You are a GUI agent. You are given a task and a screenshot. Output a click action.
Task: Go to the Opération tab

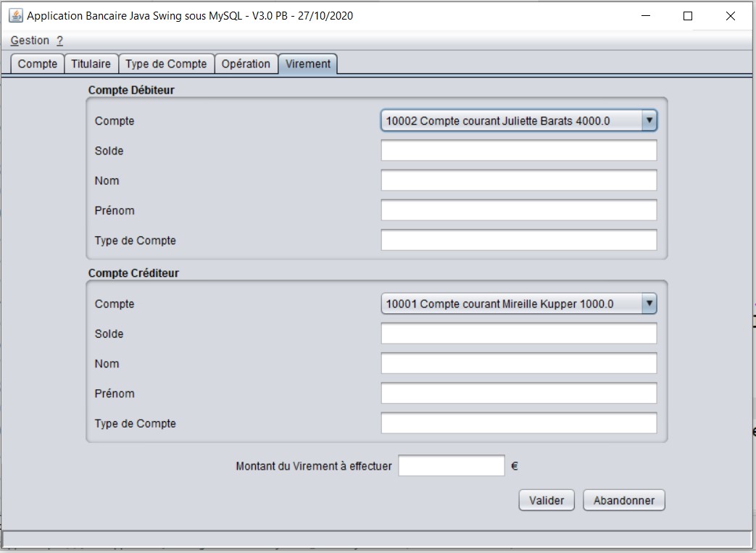point(246,64)
